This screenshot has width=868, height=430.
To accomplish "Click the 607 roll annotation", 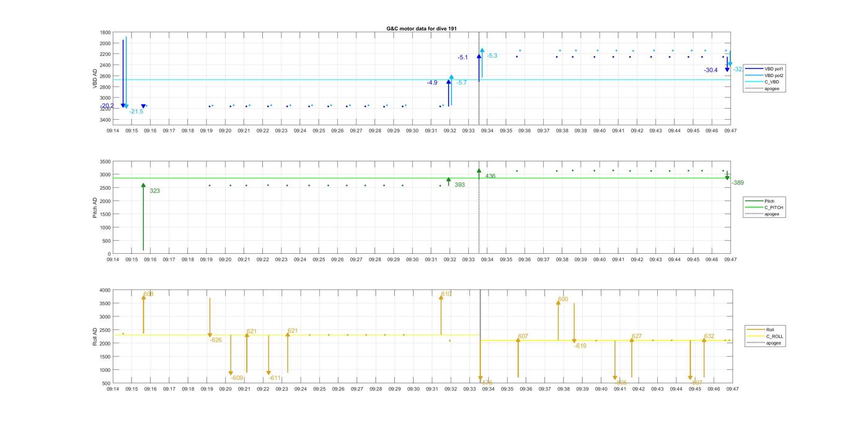I will 523,336.
